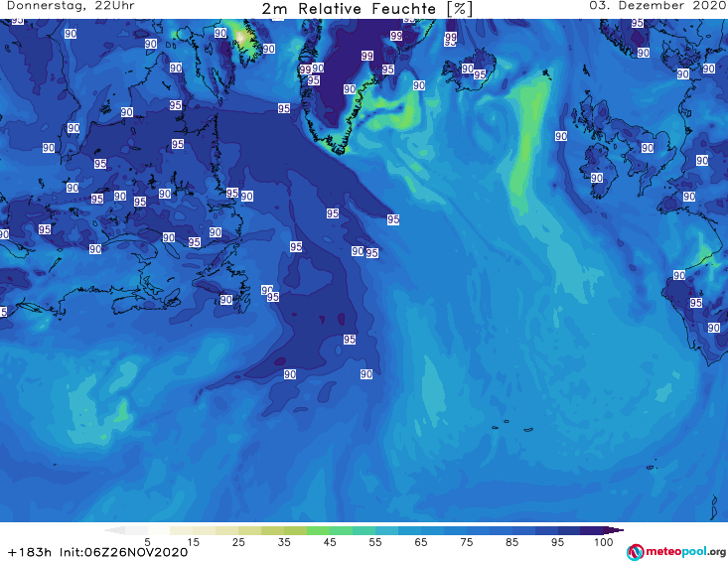
Task: Click legend tick label 15
Action: [193, 542]
